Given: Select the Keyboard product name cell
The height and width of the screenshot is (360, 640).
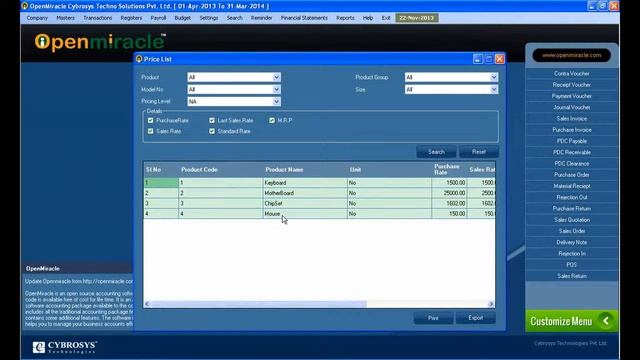Looking at the screenshot, I should pos(305,183).
